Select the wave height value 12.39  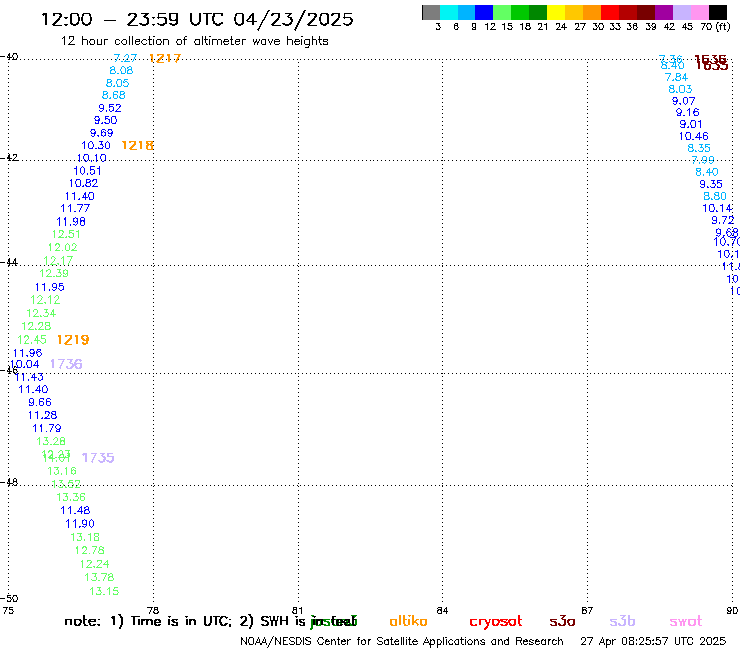tap(54, 273)
